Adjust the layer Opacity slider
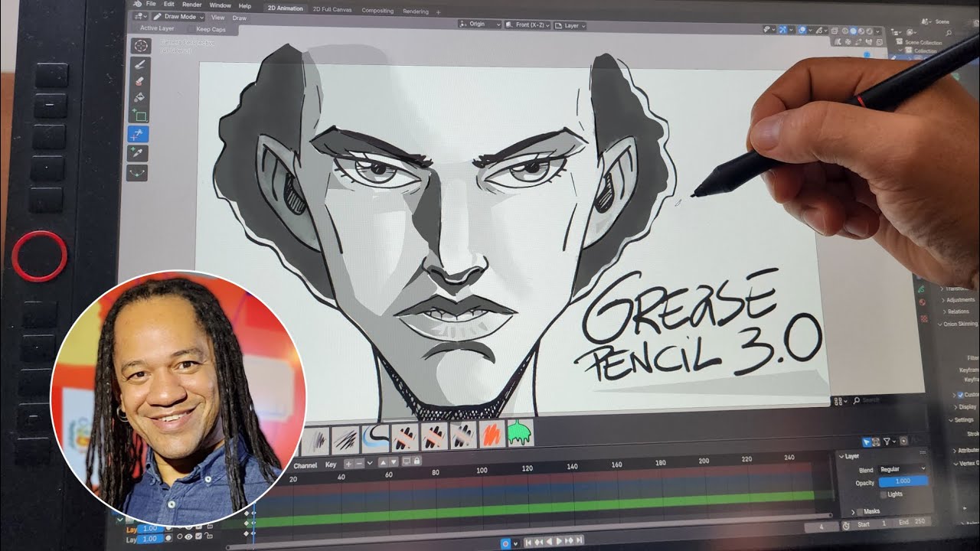Viewport: 980px width, 551px height. click(x=903, y=481)
